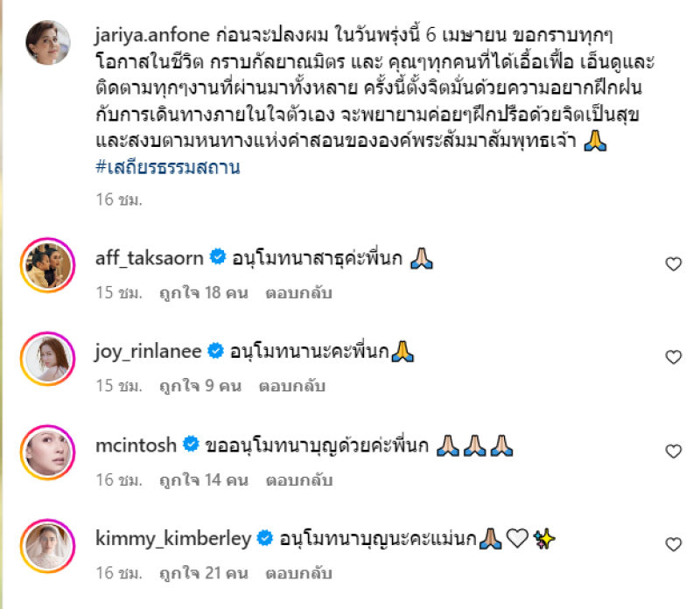The width and height of the screenshot is (700, 609).
Task: Open jariya.anfone's profile picture
Action: [x=48, y=42]
